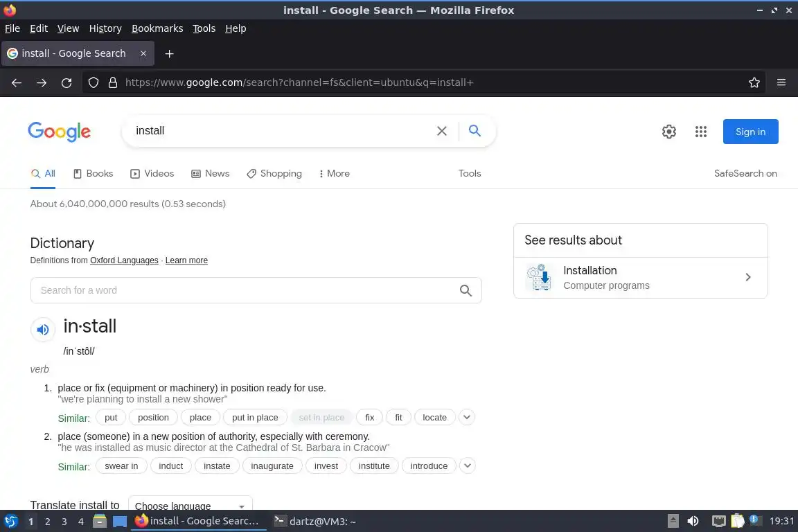Open the Learn more link
Screen dimensions: 798x532
[x=186, y=260]
